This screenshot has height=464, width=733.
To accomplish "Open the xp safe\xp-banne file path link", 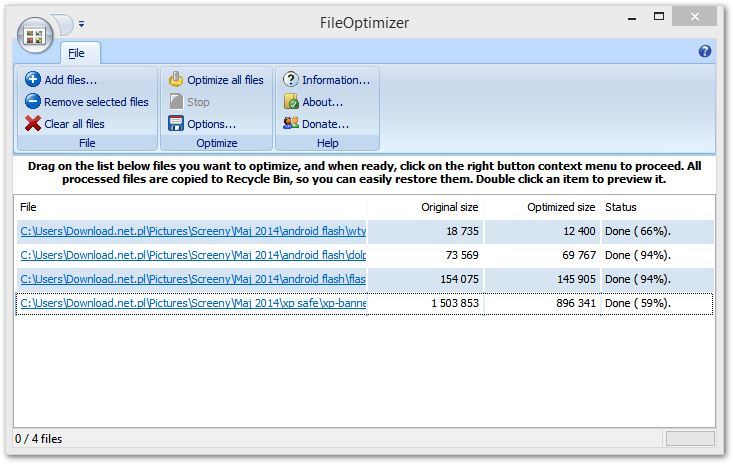I will tap(193, 303).
